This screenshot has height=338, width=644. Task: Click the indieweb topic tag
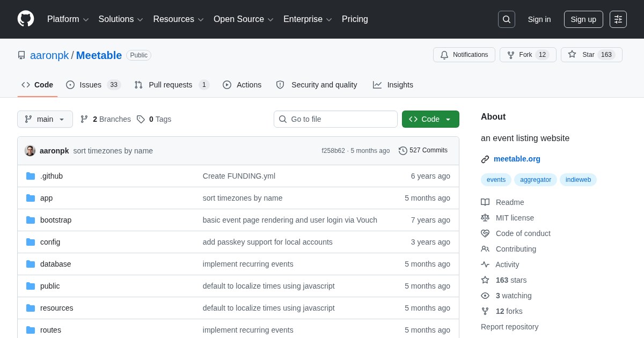tap(578, 180)
